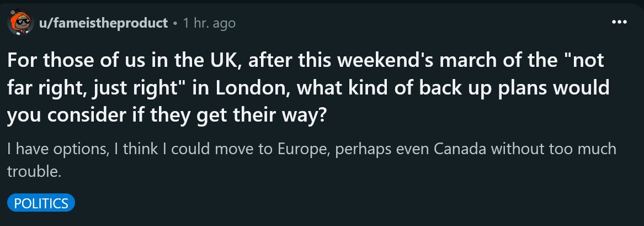Click the word "Europe" in post body
Viewport: 644px width, 226px height.
(303, 149)
